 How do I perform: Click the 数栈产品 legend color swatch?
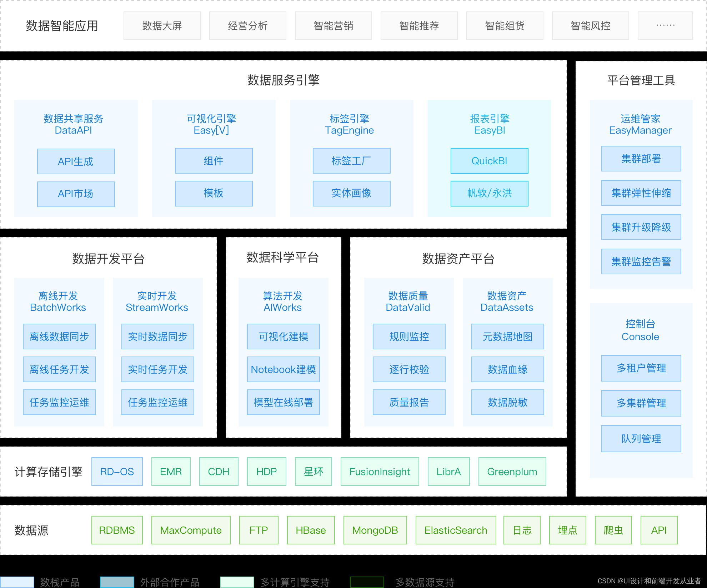click(17, 582)
